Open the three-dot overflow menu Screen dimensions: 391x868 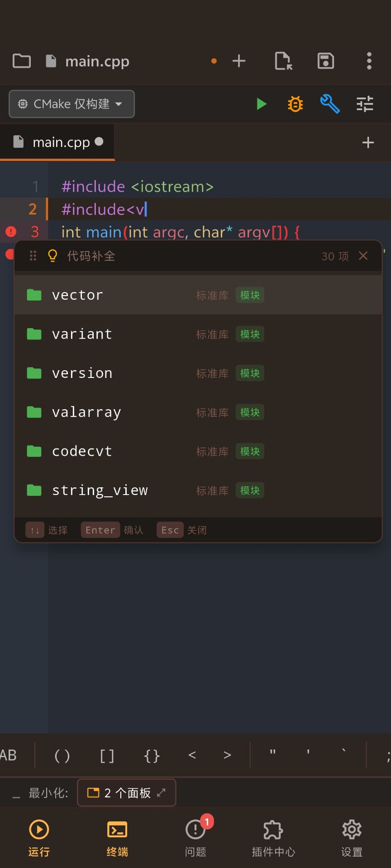pyautogui.click(x=369, y=61)
